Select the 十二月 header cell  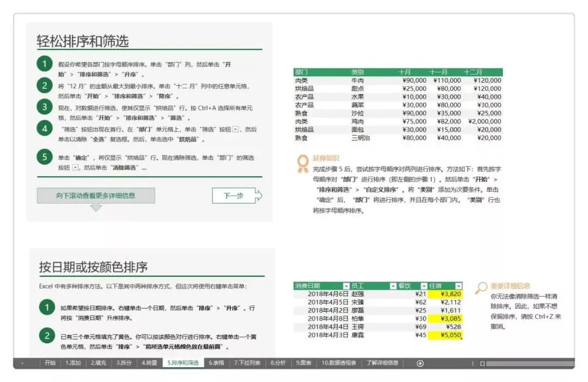click(482, 72)
